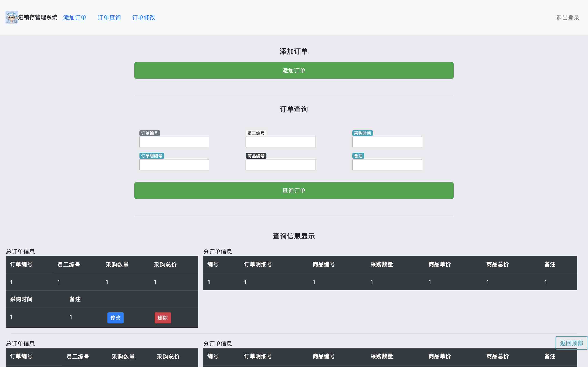
Task: Click the 商品编号 dark badge label
Action: pyautogui.click(x=256, y=156)
